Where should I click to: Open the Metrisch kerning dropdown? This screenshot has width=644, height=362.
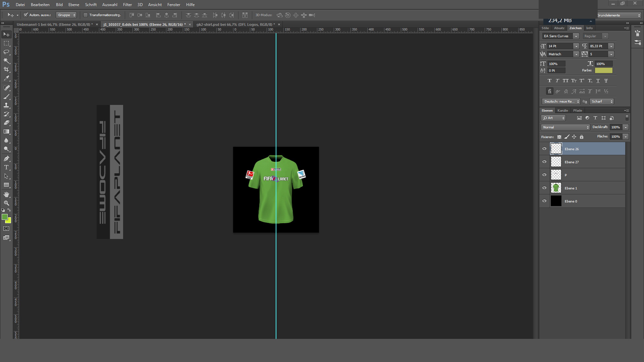576,54
